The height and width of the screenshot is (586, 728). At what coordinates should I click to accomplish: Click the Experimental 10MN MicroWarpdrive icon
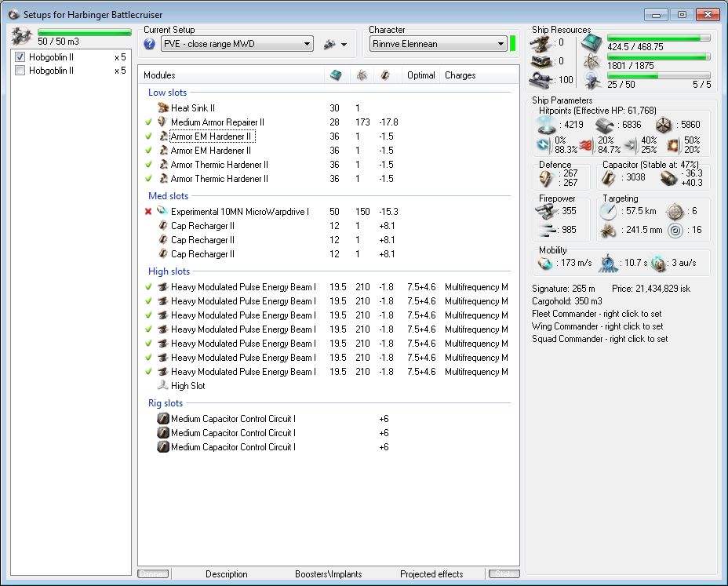pyautogui.click(x=162, y=211)
